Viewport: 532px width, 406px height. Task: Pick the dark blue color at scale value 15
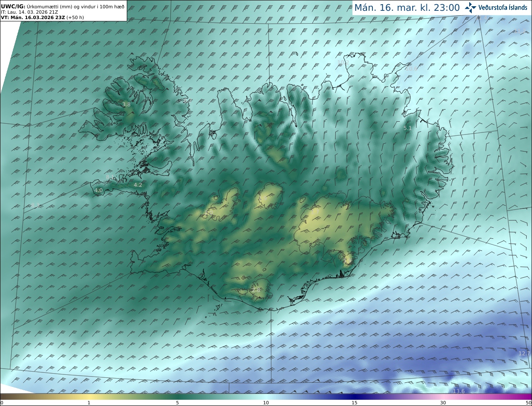355,396
